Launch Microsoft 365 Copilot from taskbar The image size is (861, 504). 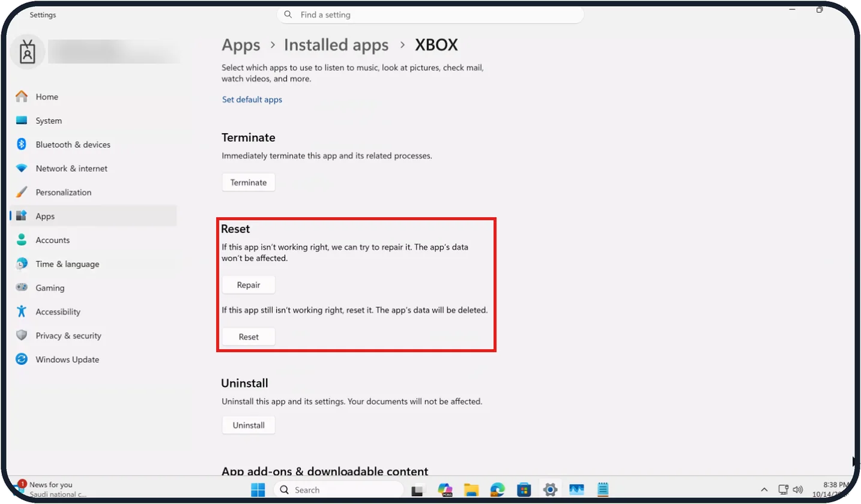[x=445, y=490]
